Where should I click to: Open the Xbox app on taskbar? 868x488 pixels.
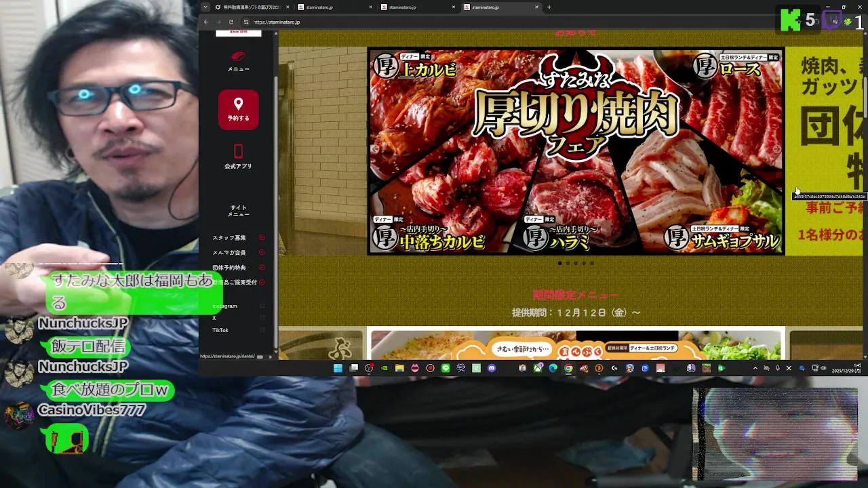pos(538,368)
